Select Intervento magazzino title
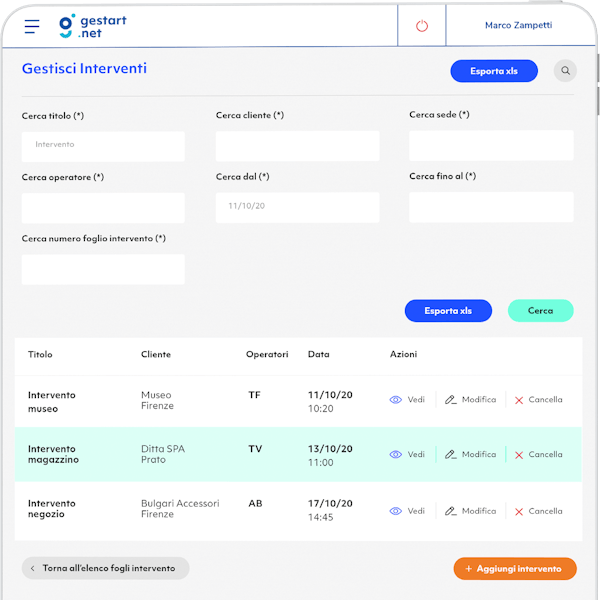Screen dimensions: 600x600 click(x=54, y=454)
